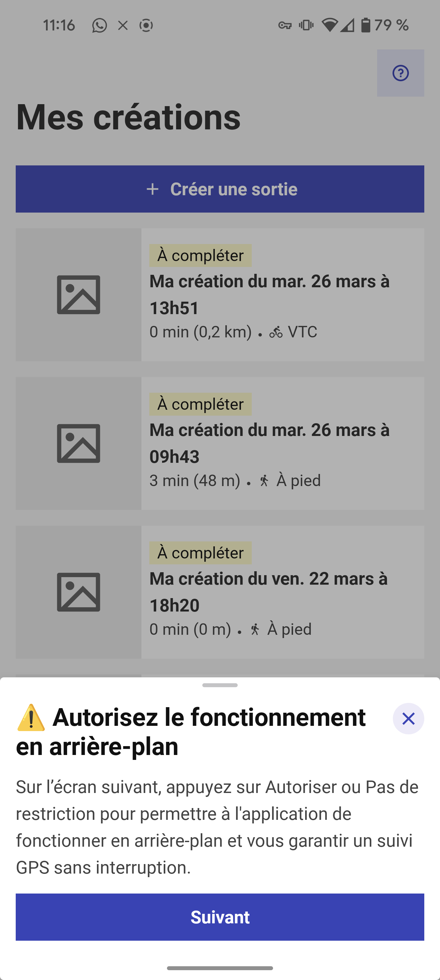Tap Créer une sortie button
Image resolution: width=440 pixels, height=980 pixels.
[220, 189]
